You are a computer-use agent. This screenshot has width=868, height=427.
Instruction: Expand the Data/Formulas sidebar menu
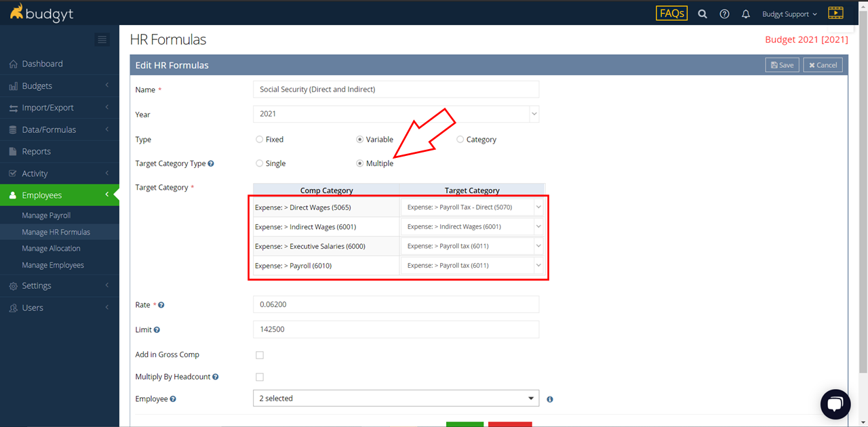pyautogui.click(x=60, y=129)
